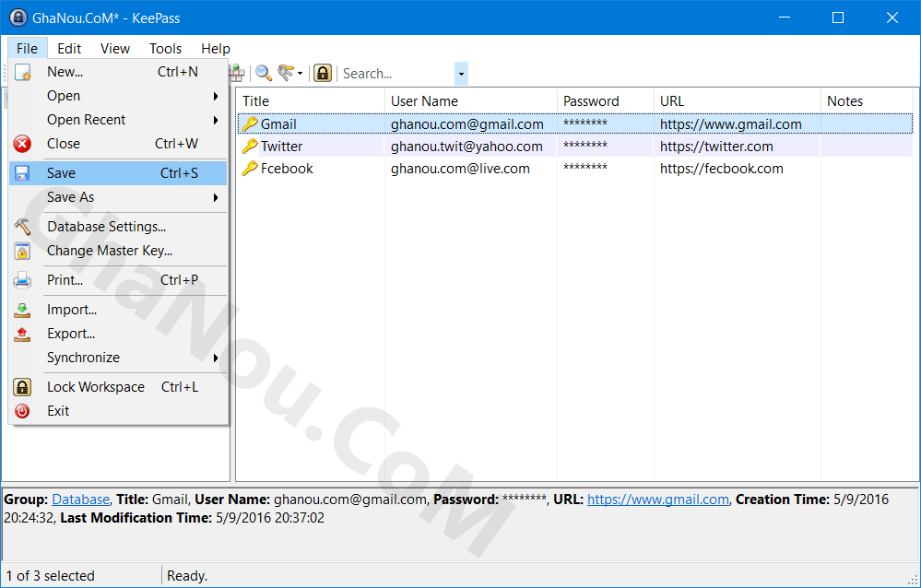Open the https://www.gmail.com link in details pane
Image resolution: width=921 pixels, height=588 pixels.
[x=658, y=500]
